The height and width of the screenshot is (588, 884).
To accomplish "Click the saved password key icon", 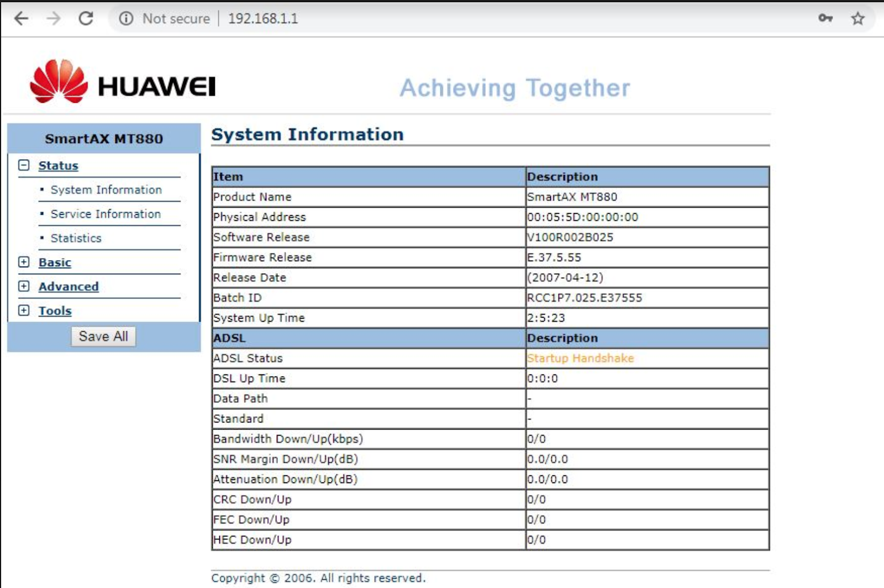I will (x=825, y=18).
